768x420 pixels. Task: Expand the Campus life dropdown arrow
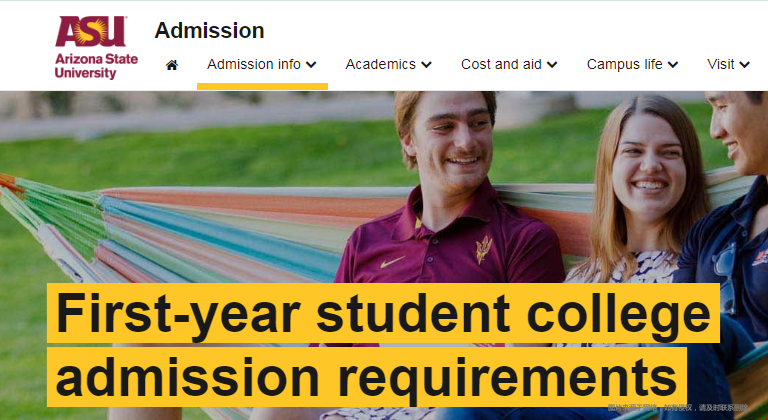point(673,65)
